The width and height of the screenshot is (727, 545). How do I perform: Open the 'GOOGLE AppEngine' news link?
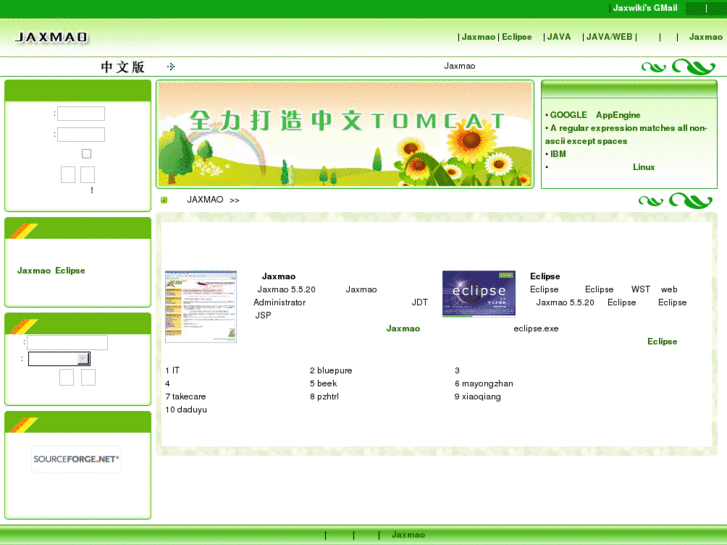click(x=595, y=115)
